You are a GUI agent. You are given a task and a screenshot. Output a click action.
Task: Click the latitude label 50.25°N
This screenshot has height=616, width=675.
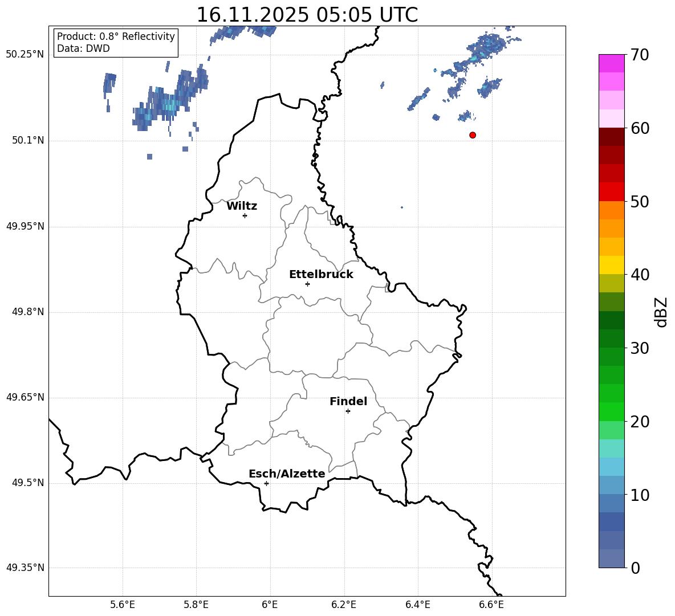click(25, 55)
